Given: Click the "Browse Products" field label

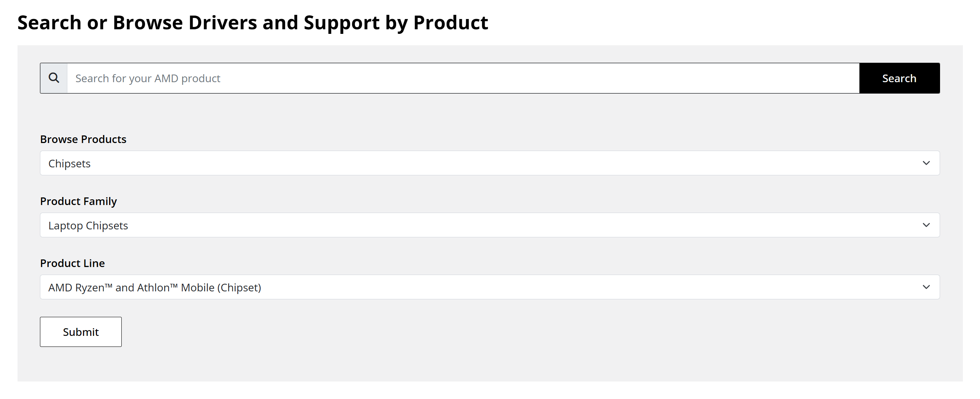Looking at the screenshot, I should click(x=83, y=139).
